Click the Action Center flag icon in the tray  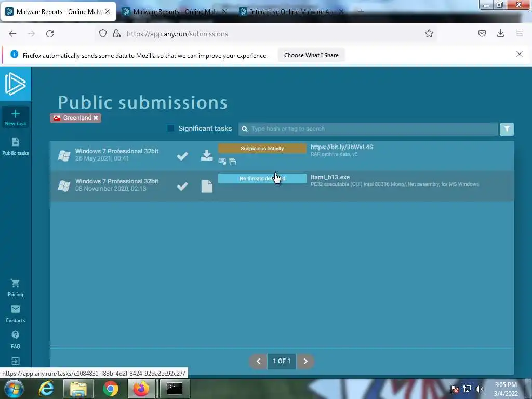click(x=454, y=389)
